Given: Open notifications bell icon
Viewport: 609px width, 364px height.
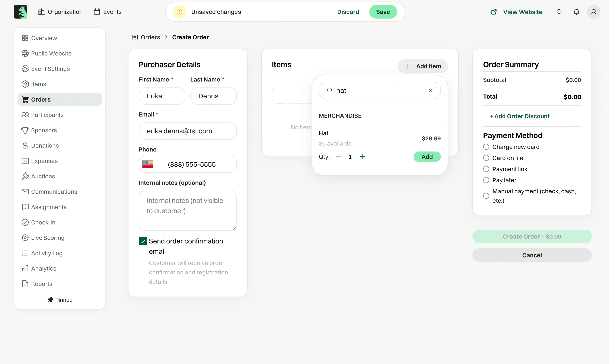Looking at the screenshot, I should 576,12.
